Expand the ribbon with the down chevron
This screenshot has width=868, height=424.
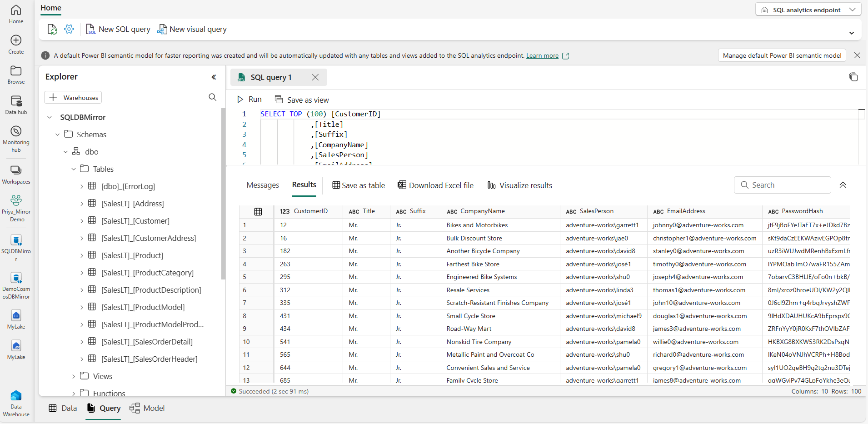(x=852, y=33)
